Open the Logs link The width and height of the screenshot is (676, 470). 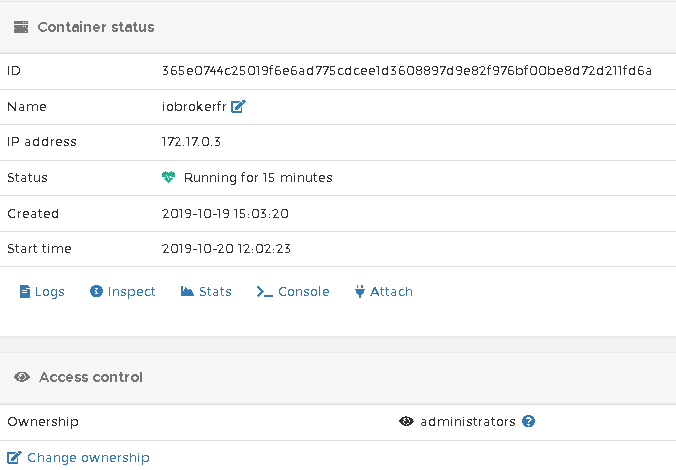[49, 292]
